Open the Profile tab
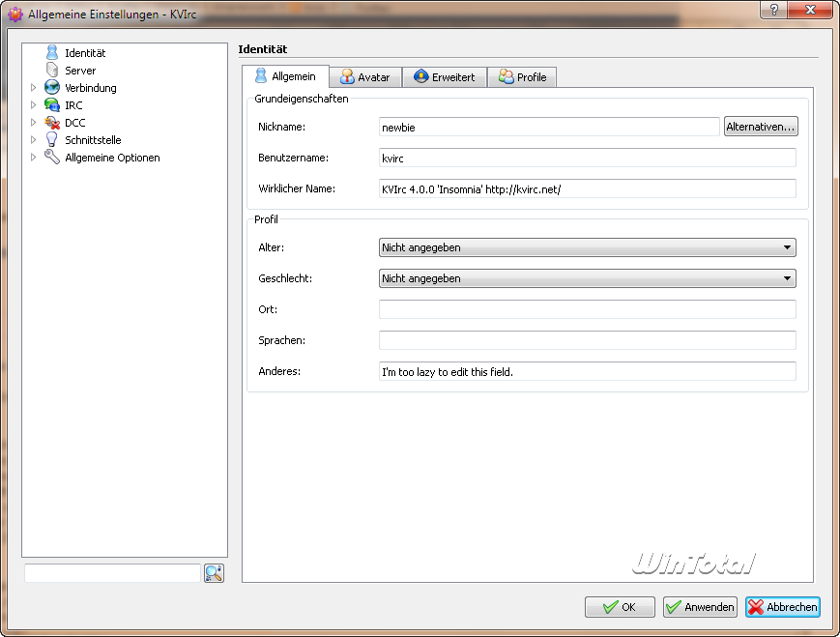The width and height of the screenshot is (840, 637). [x=522, y=77]
